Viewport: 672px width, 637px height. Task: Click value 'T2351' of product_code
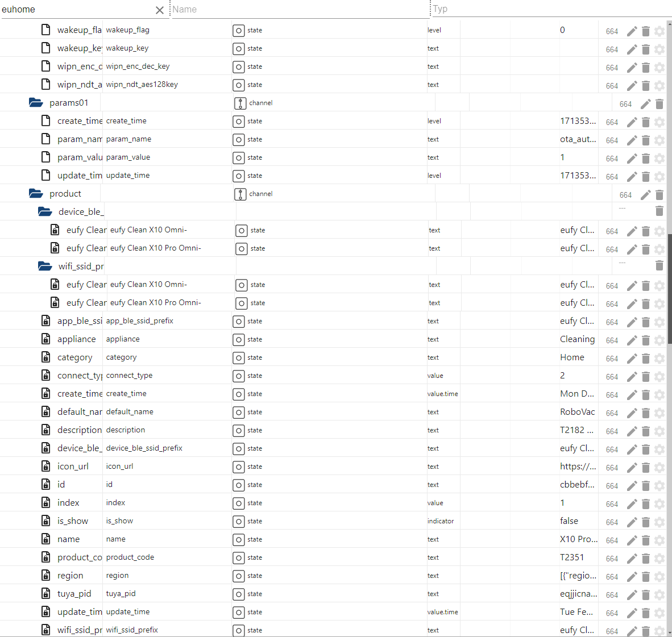tap(572, 557)
